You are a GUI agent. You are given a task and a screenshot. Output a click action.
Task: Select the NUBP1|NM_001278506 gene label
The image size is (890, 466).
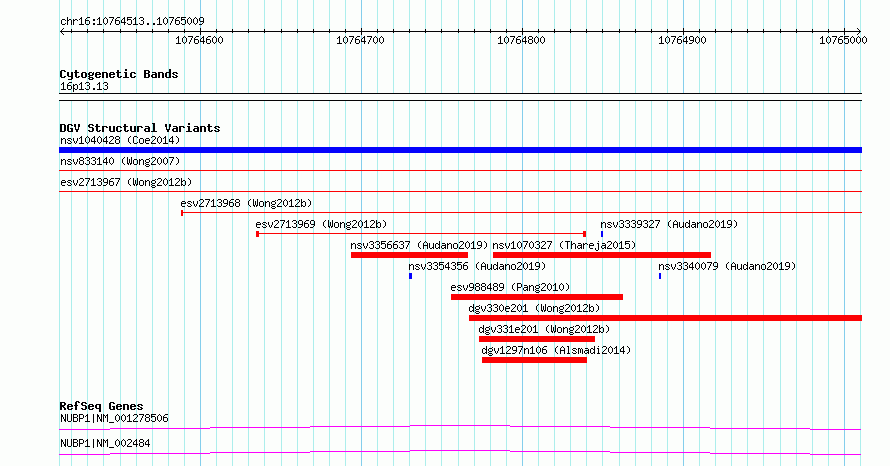point(114,418)
